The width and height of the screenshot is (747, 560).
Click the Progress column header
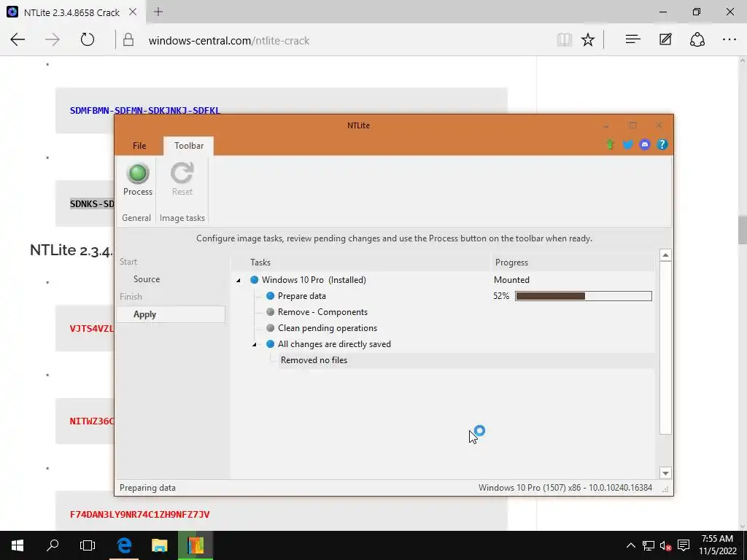[x=573, y=262]
